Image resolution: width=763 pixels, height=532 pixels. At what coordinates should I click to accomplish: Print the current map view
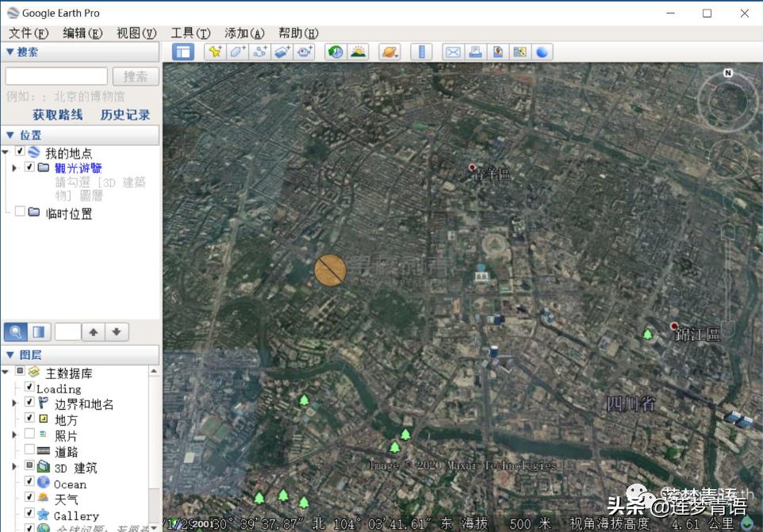tap(476, 52)
